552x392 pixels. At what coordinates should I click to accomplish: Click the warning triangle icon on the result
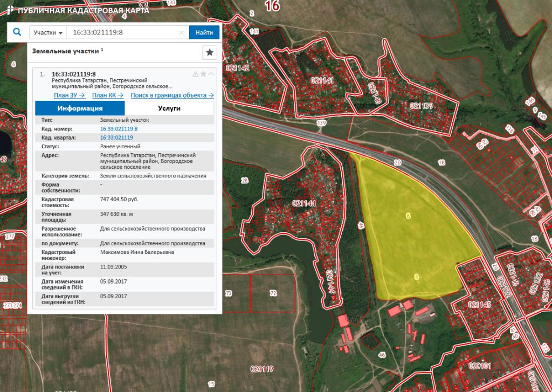196,74
